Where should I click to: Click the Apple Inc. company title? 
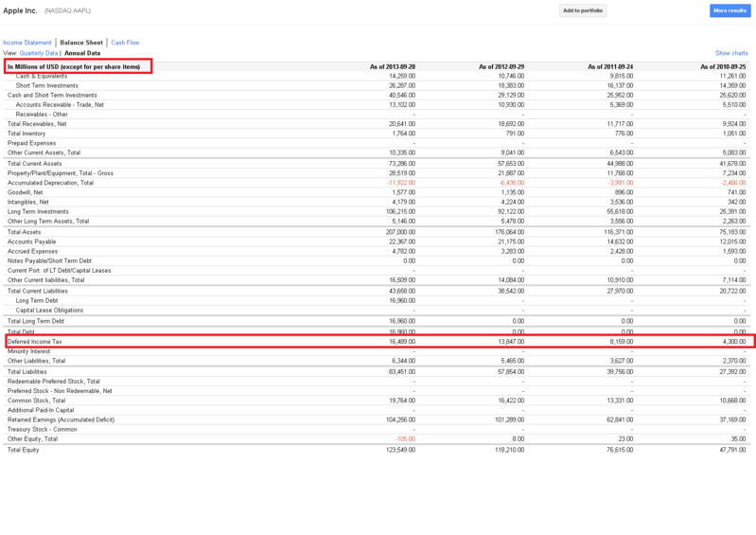tap(20, 10)
